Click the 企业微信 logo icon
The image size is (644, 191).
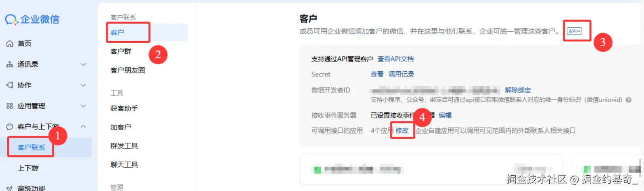coord(11,19)
